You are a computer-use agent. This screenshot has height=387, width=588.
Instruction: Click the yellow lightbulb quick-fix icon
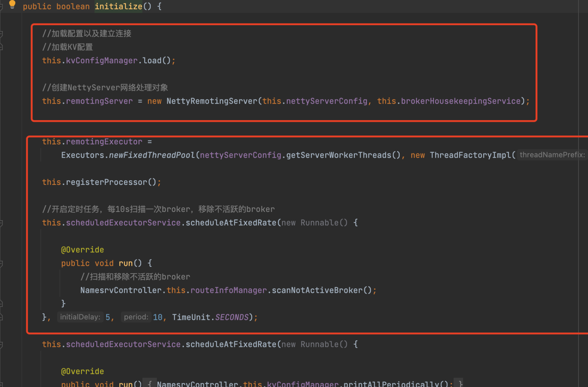pos(12,5)
